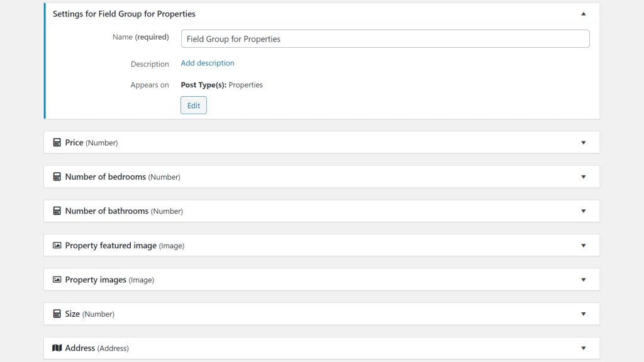Click the calculator icon beside Price
This screenshot has height=362, width=644.
tap(57, 143)
